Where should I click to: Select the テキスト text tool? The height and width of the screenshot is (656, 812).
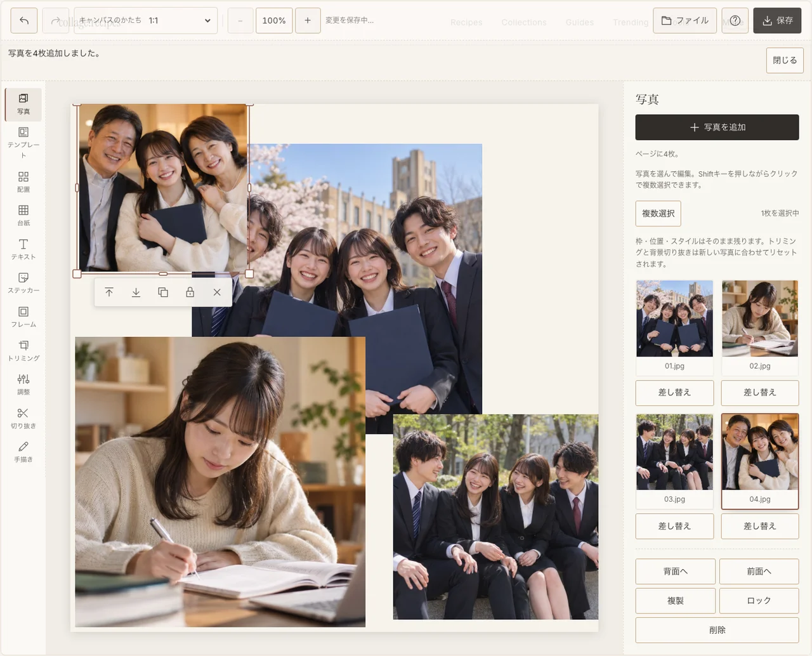click(23, 249)
